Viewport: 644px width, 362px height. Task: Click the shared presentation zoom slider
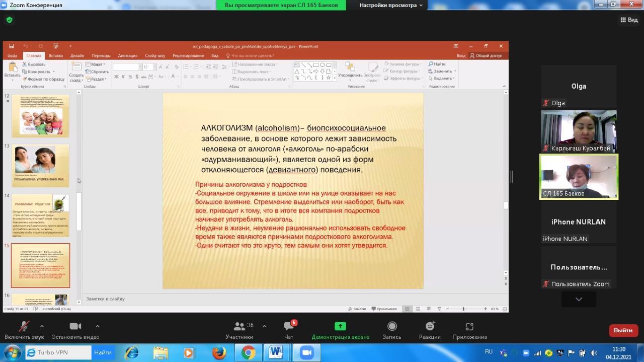pyautogui.click(x=463, y=309)
